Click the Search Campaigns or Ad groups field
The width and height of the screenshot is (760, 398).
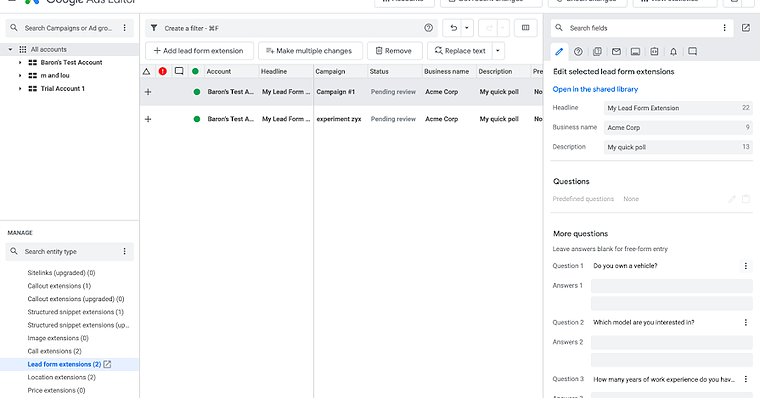coord(68,28)
